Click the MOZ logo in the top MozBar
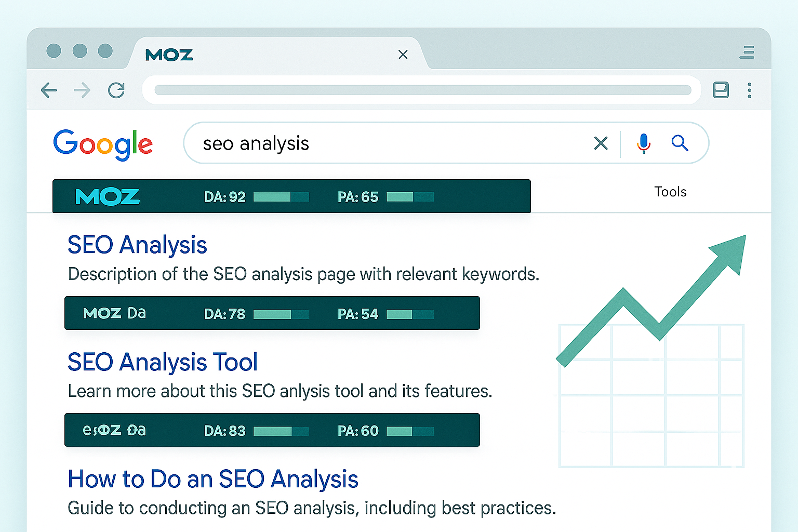This screenshot has width=798, height=532. click(x=108, y=197)
